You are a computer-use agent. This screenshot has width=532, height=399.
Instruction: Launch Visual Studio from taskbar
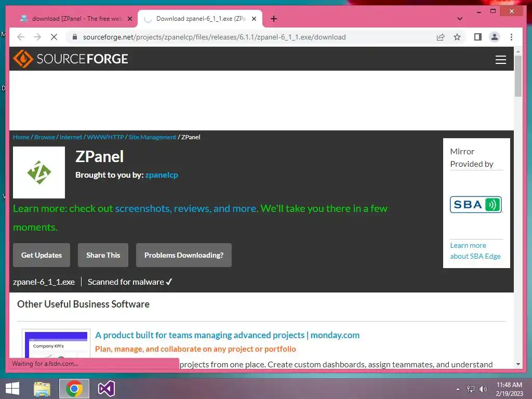[106, 389]
